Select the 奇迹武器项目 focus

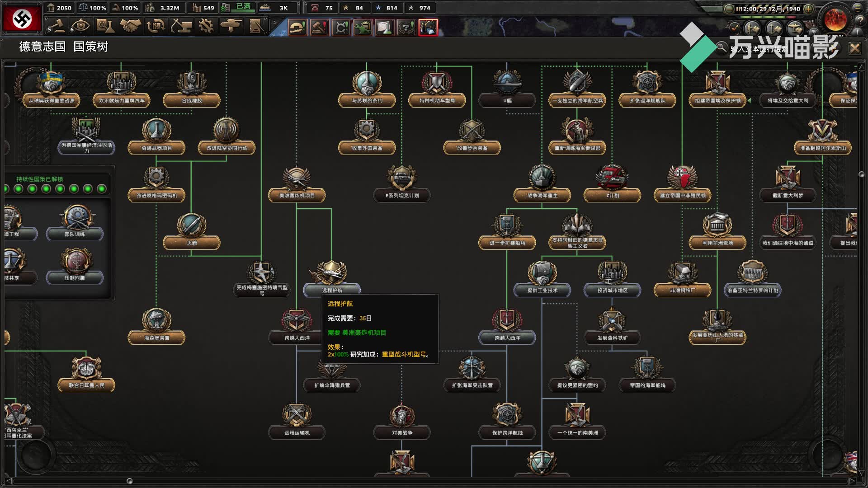click(156, 137)
